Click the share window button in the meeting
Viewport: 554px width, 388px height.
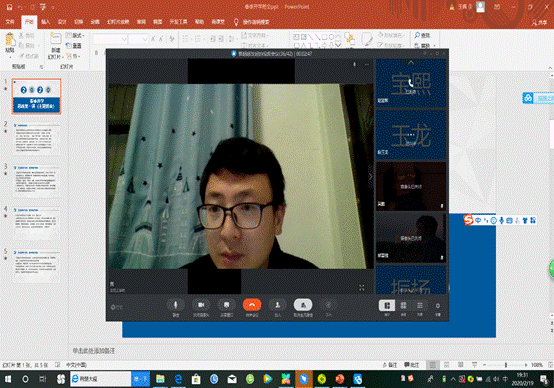[226, 305]
